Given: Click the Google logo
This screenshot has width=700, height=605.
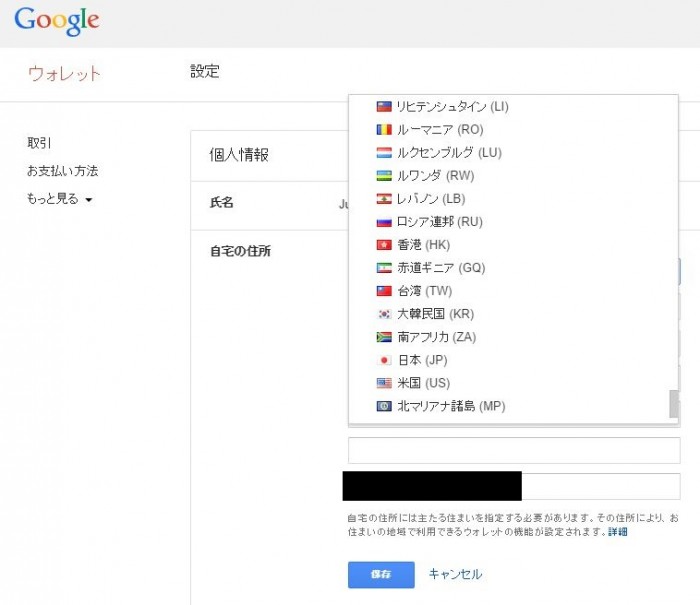Looking at the screenshot, I should click(x=57, y=20).
